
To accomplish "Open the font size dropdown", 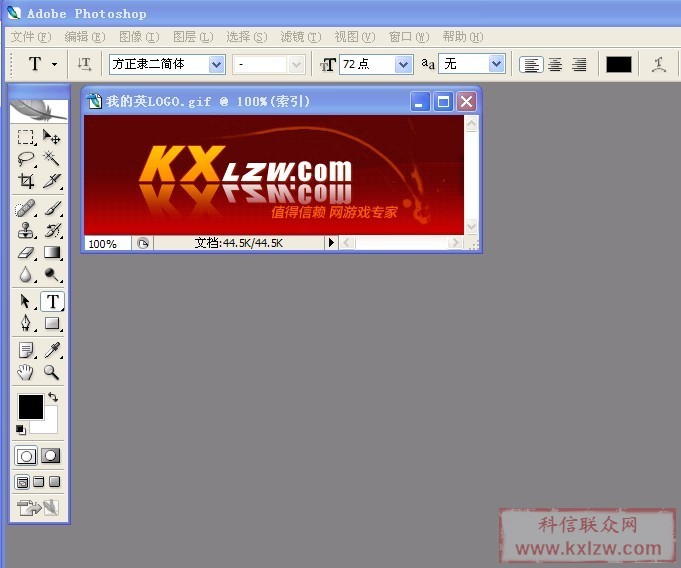I will pyautogui.click(x=403, y=65).
